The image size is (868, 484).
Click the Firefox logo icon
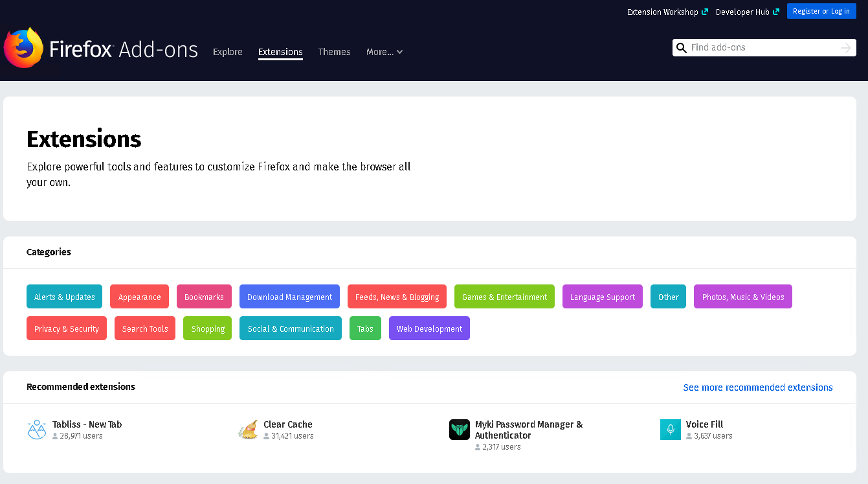coord(24,47)
